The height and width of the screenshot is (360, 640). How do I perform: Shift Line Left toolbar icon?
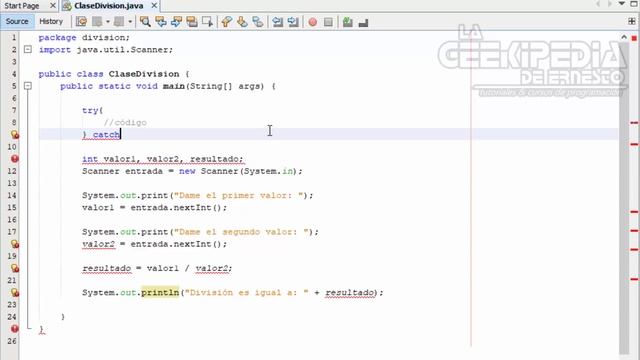(278, 22)
